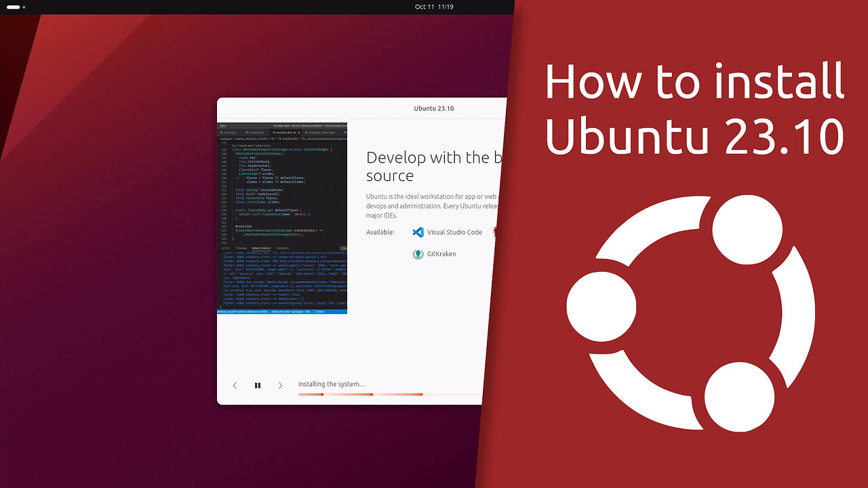The height and width of the screenshot is (488, 868).
Task: Click the installation progress bar
Action: tap(391, 394)
